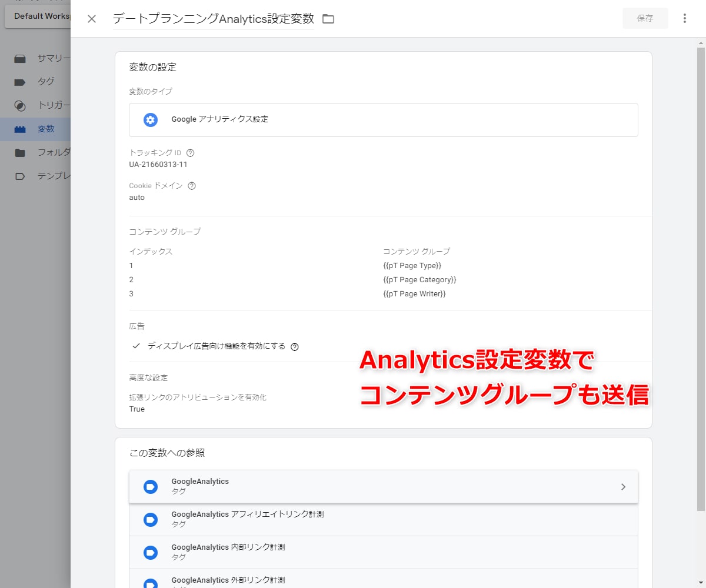The width and height of the screenshot is (706, 588).
Task: Click the 高度な設定 section label
Action: tap(148, 377)
